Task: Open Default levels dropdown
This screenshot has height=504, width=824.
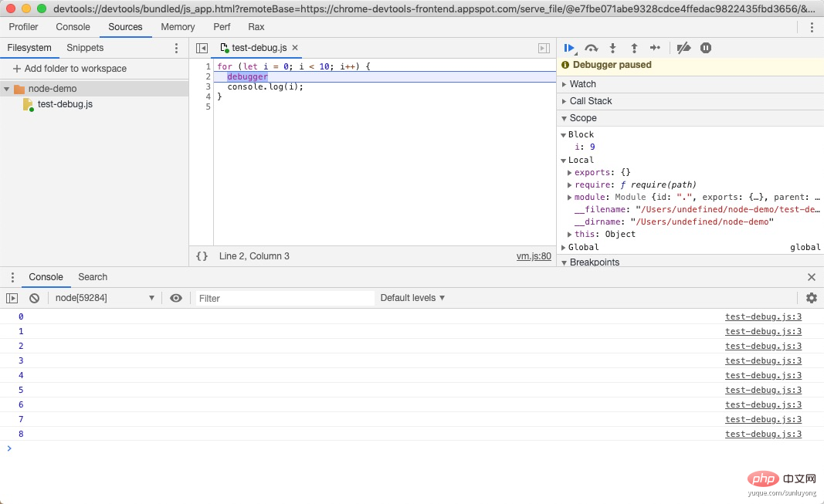Action: point(412,298)
